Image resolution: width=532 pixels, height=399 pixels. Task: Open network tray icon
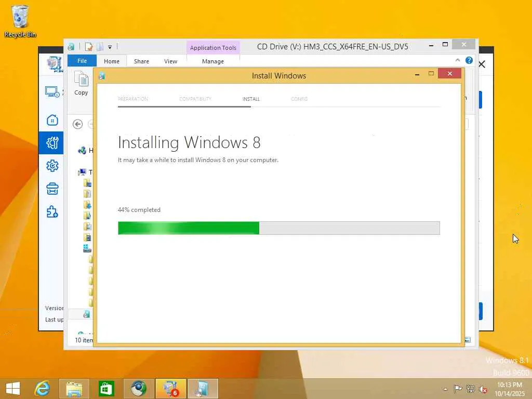click(470, 389)
